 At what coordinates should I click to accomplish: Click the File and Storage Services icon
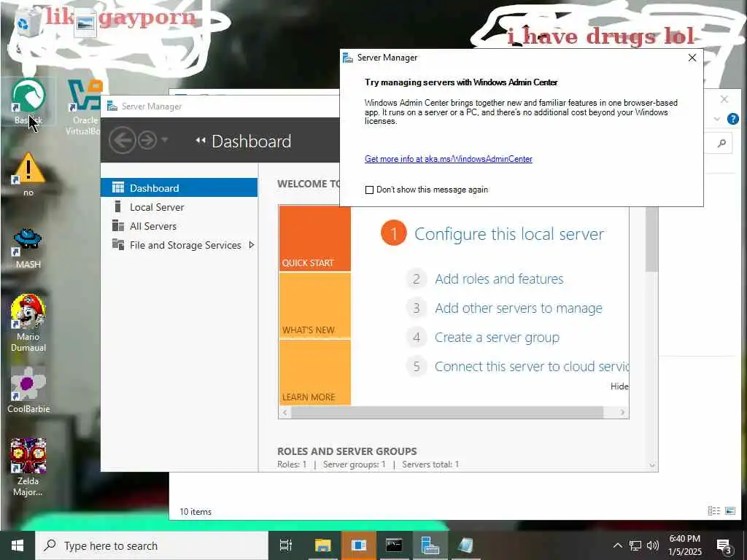tap(117, 244)
